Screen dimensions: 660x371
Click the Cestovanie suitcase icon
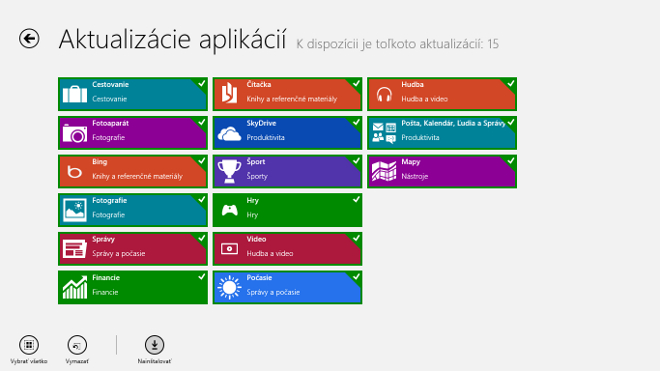(75, 94)
